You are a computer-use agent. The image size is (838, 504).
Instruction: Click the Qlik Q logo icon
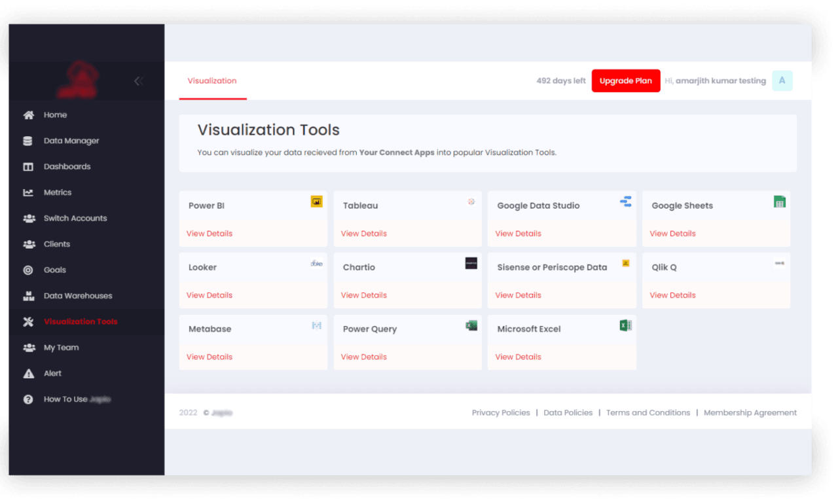pos(780,263)
